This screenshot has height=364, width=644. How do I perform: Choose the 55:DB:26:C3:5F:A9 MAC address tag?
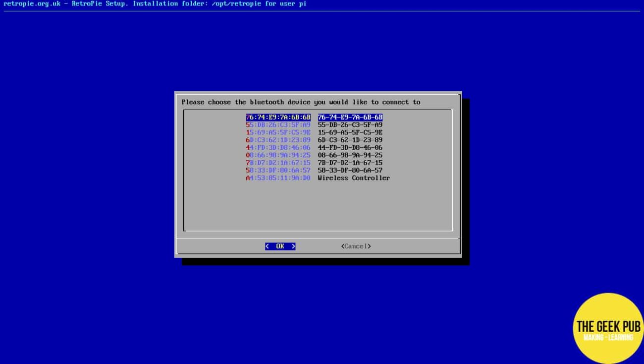(x=278, y=125)
